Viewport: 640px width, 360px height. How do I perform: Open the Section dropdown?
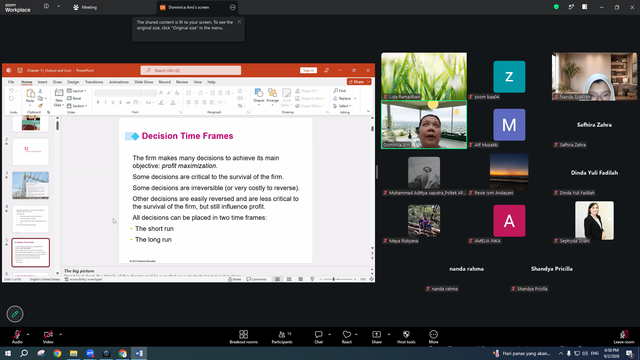[x=77, y=106]
